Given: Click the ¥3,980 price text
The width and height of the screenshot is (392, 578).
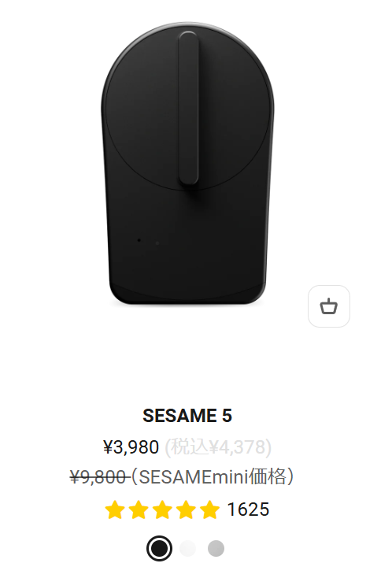Looking at the screenshot, I should [131, 446].
